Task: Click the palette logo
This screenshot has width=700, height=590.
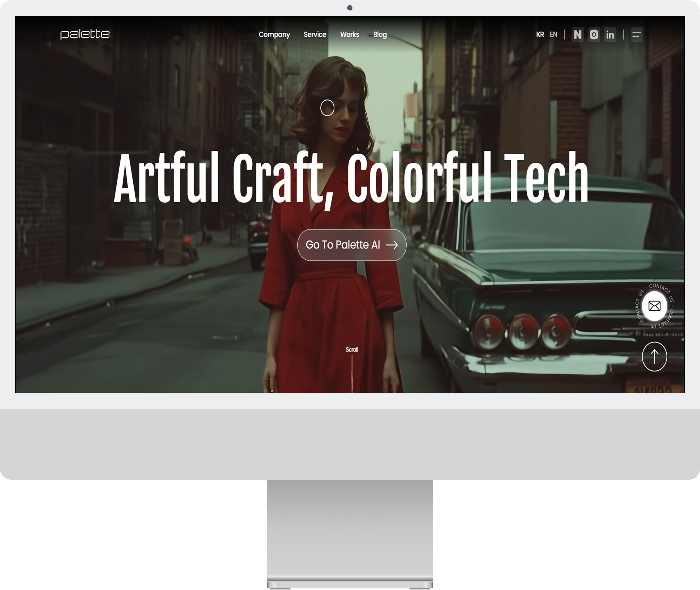Action: pyautogui.click(x=85, y=34)
